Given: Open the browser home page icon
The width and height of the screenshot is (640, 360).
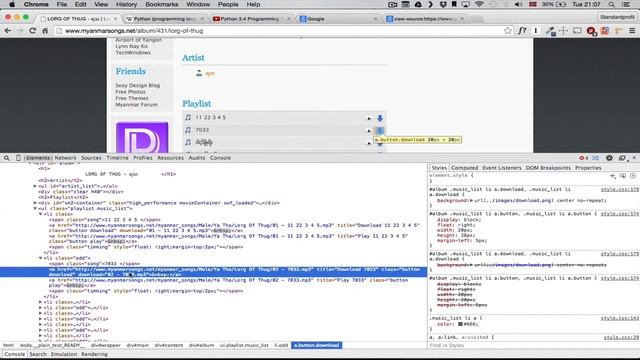Looking at the screenshot, I should 45,31.
